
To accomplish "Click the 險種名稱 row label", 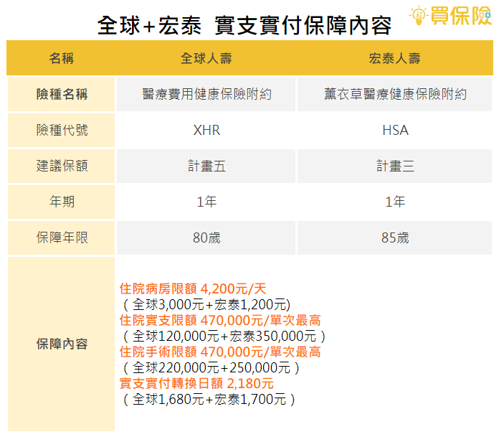I will [x=61, y=94].
